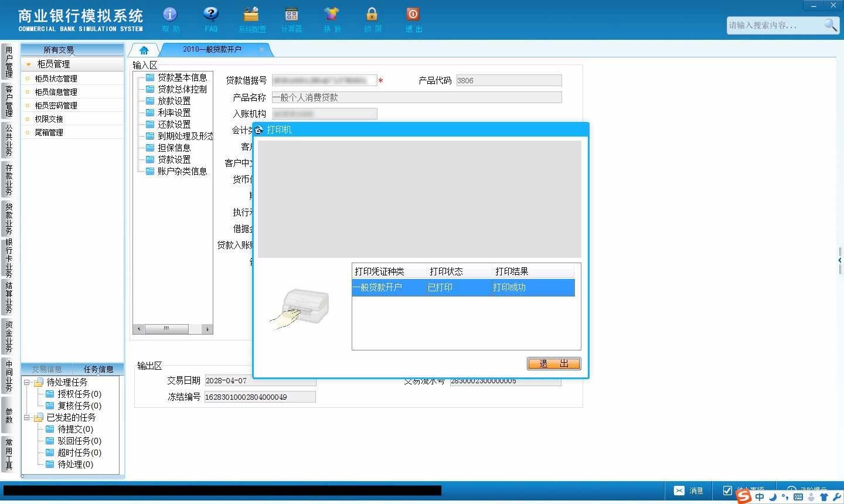
Task: Switch to the 交易信息 tab
Action: click(x=47, y=369)
